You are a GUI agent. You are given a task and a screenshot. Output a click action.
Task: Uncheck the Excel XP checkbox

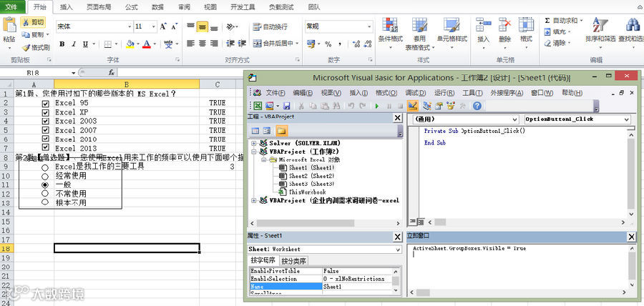pos(46,112)
